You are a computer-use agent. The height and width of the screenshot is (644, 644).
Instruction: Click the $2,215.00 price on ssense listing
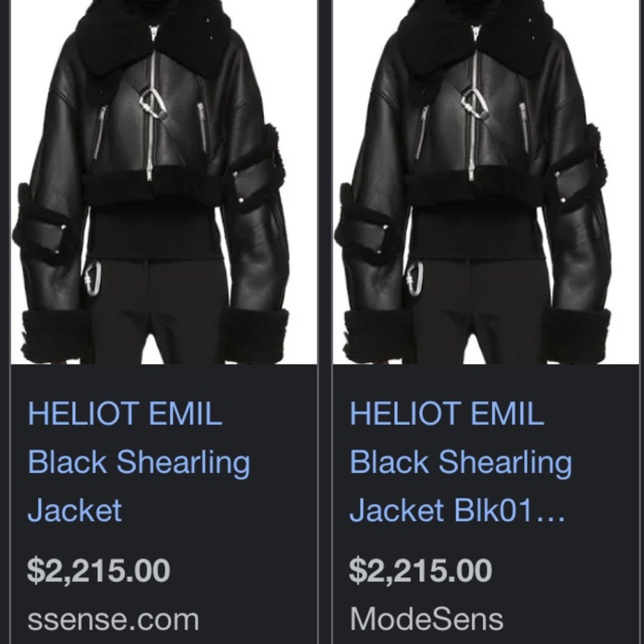pyautogui.click(x=99, y=570)
